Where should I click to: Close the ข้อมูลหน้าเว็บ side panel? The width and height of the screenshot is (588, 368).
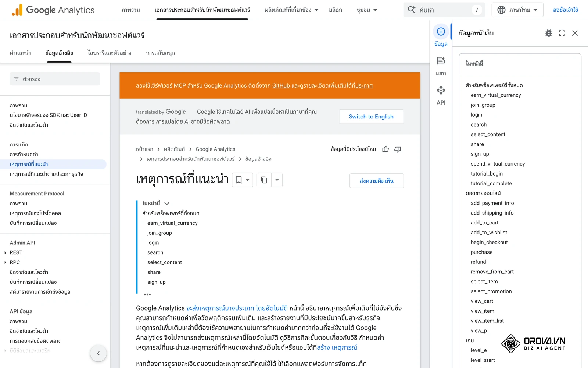click(x=575, y=33)
